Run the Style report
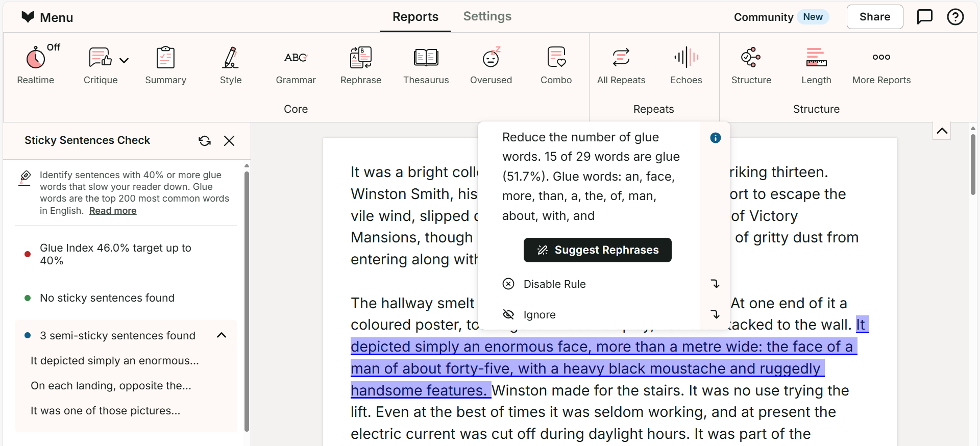The height and width of the screenshot is (446, 980). click(x=231, y=64)
